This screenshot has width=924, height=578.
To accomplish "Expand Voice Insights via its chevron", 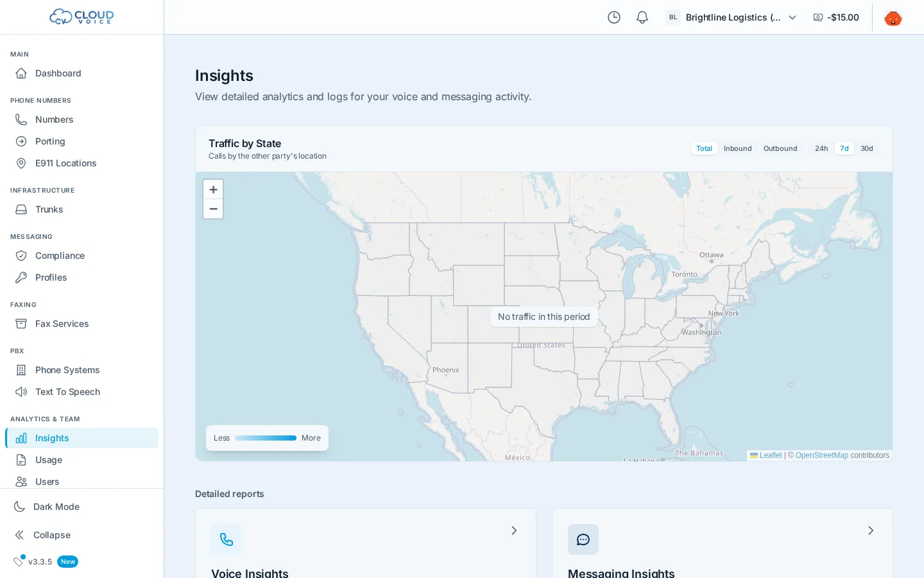I will (x=514, y=530).
